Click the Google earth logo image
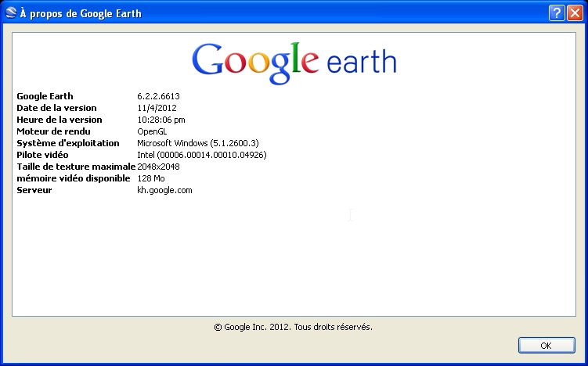The height and width of the screenshot is (366, 588). tap(294, 60)
